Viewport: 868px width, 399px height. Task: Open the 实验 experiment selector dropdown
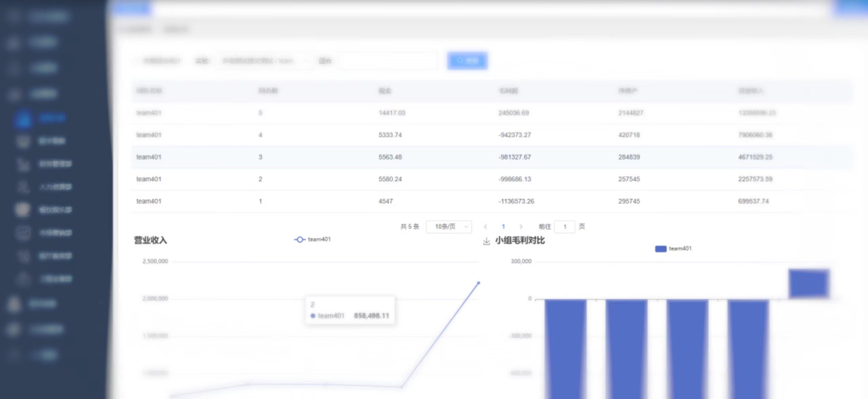[x=264, y=61]
